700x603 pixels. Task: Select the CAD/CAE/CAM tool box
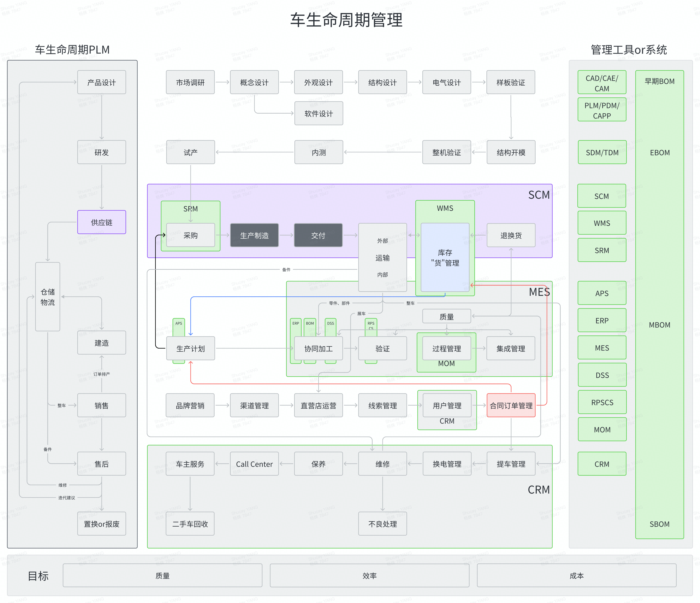[602, 82]
